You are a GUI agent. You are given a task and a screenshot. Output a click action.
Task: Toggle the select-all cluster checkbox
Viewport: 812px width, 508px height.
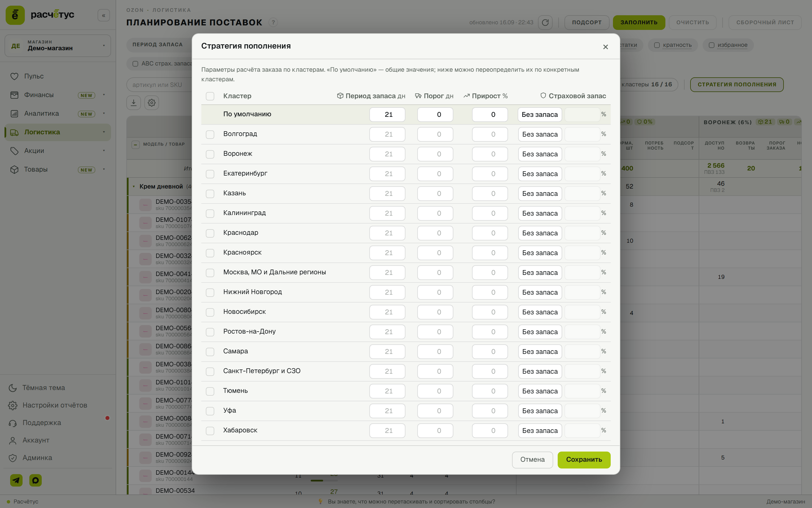click(210, 96)
